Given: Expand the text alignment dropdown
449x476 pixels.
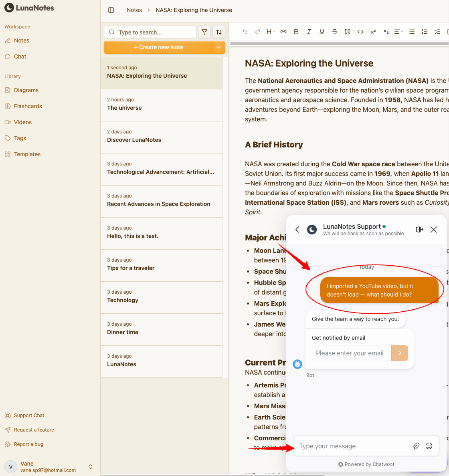Looking at the screenshot, I should [398, 32].
